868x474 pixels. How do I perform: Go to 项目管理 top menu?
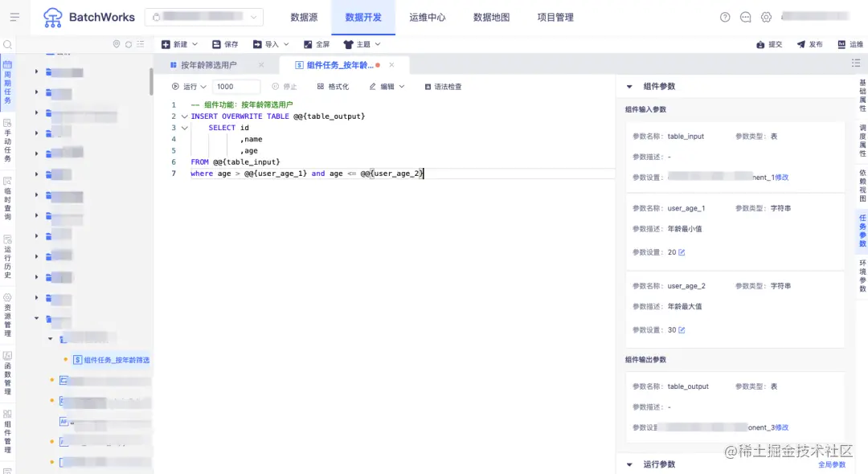555,17
